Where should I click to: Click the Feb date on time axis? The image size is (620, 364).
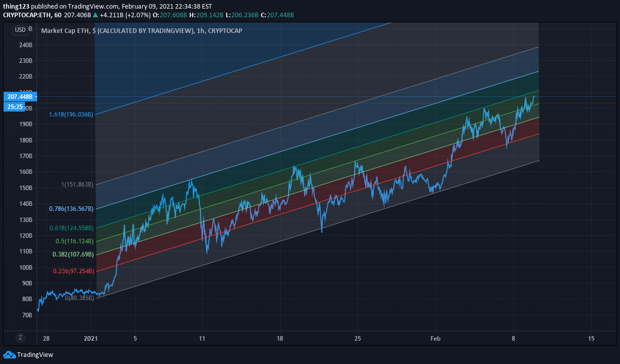click(435, 338)
